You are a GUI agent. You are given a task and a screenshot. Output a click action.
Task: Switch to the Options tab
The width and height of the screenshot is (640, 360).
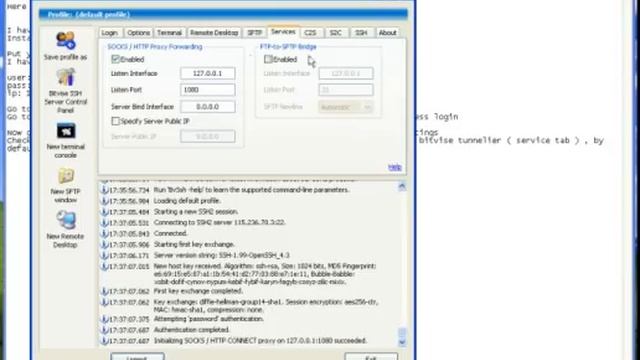[138, 33]
